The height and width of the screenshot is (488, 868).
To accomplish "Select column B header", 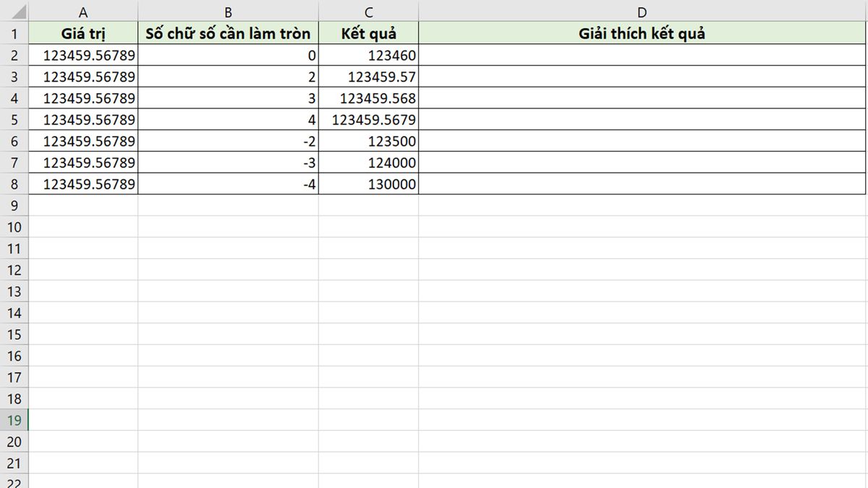I will pyautogui.click(x=228, y=12).
